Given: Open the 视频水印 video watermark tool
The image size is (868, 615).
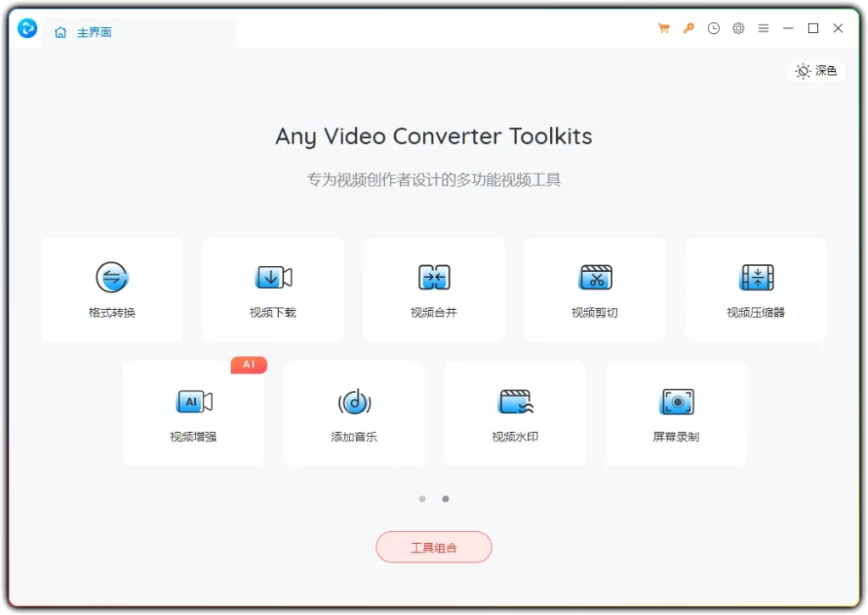Looking at the screenshot, I should (x=515, y=413).
